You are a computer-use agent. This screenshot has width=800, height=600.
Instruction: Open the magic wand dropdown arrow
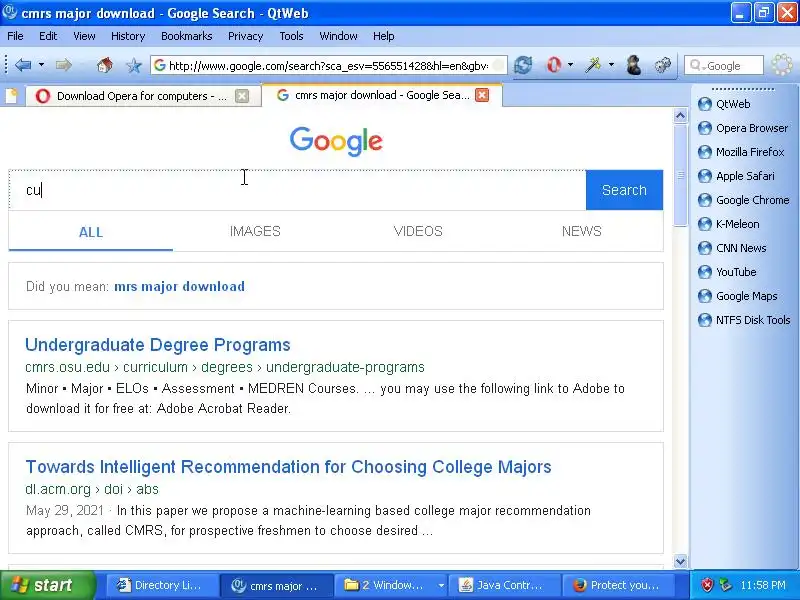tap(611, 65)
